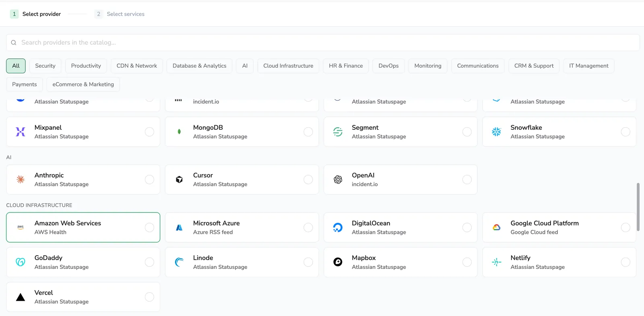The image size is (644, 316).
Task: Filter by HR & Finance category
Action: pos(346,66)
